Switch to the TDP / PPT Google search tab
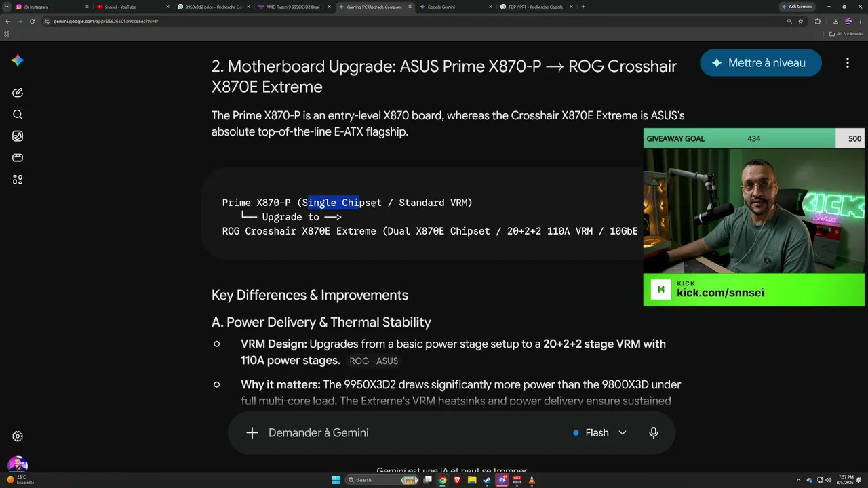 pos(536,7)
